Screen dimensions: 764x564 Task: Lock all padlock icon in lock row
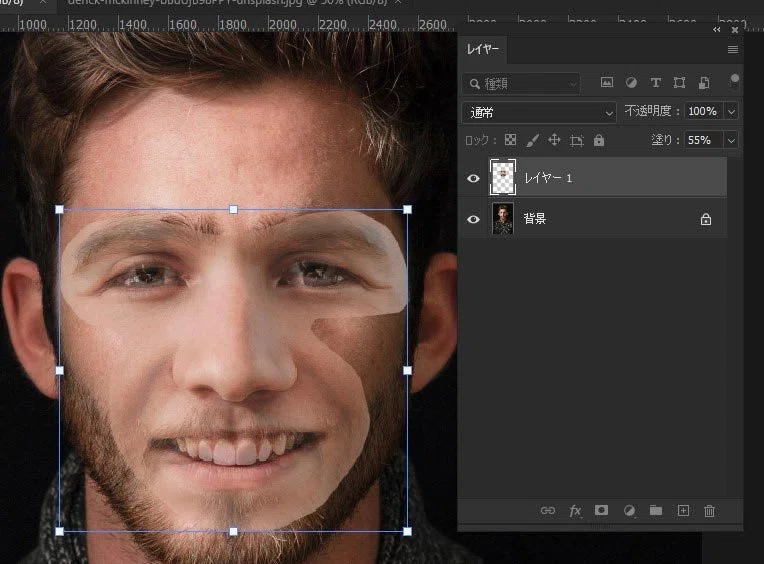tap(599, 140)
